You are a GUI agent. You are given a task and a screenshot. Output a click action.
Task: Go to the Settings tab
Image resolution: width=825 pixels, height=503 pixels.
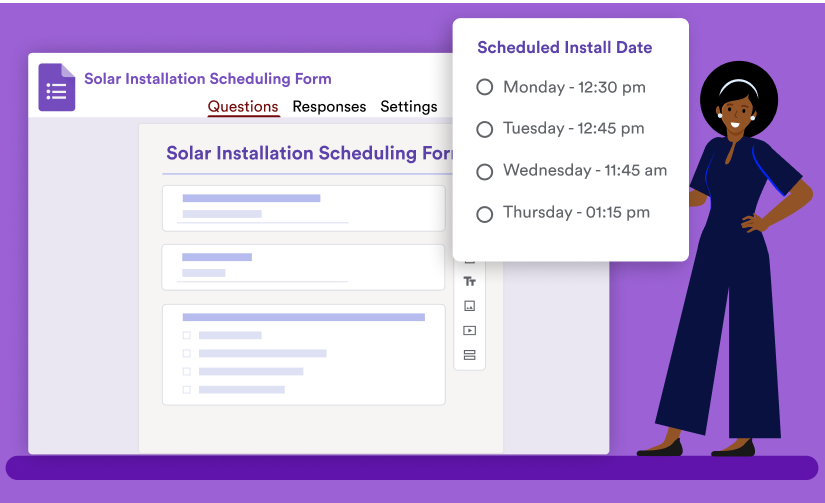pyautogui.click(x=408, y=107)
